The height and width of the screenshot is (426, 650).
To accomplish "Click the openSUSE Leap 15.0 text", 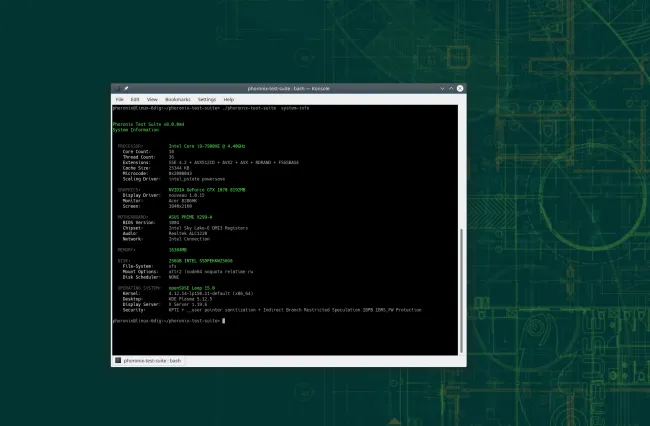I will 192,288.
